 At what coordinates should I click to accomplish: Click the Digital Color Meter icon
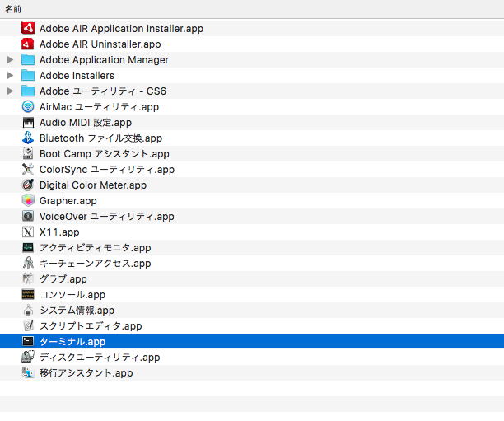(x=28, y=185)
